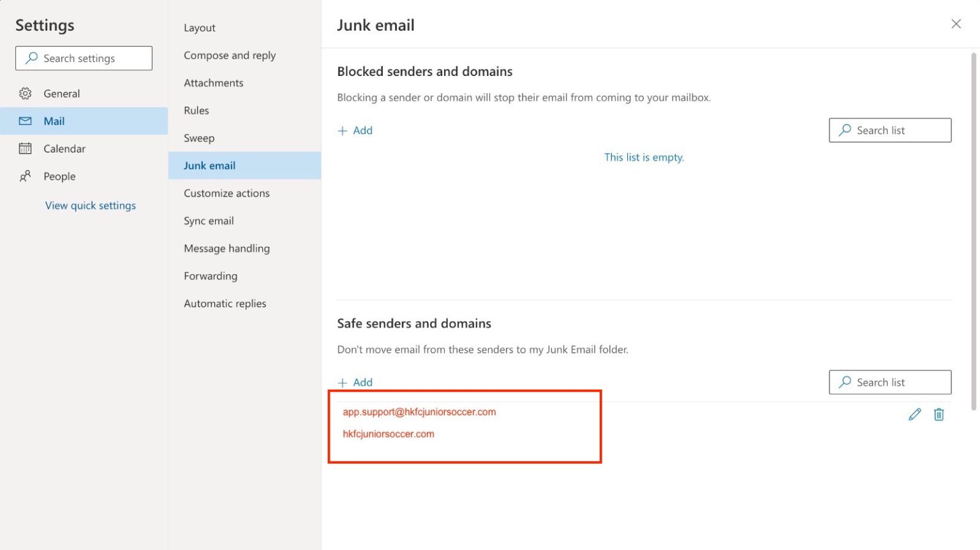The image size is (980, 550).
Task: Click the Mail envelope icon
Action: coord(26,121)
